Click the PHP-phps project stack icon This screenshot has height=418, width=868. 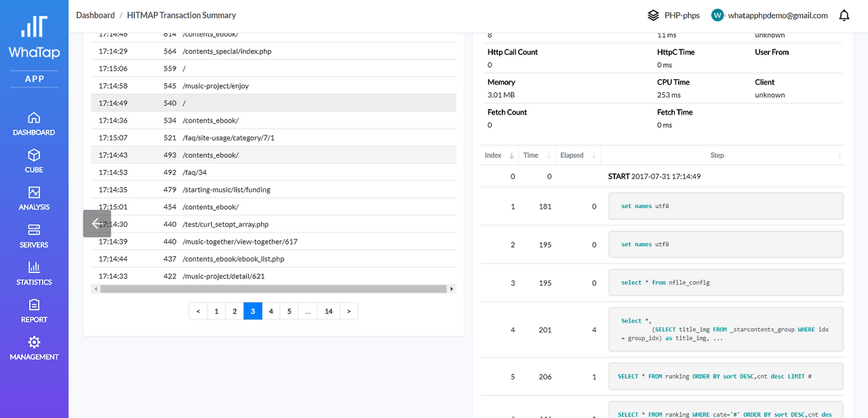653,15
